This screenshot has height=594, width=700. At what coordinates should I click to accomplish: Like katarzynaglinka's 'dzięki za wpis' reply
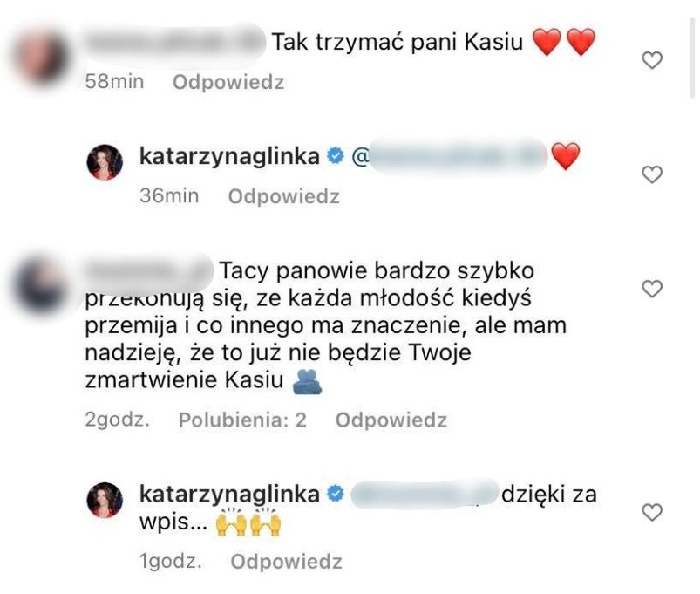[652, 512]
